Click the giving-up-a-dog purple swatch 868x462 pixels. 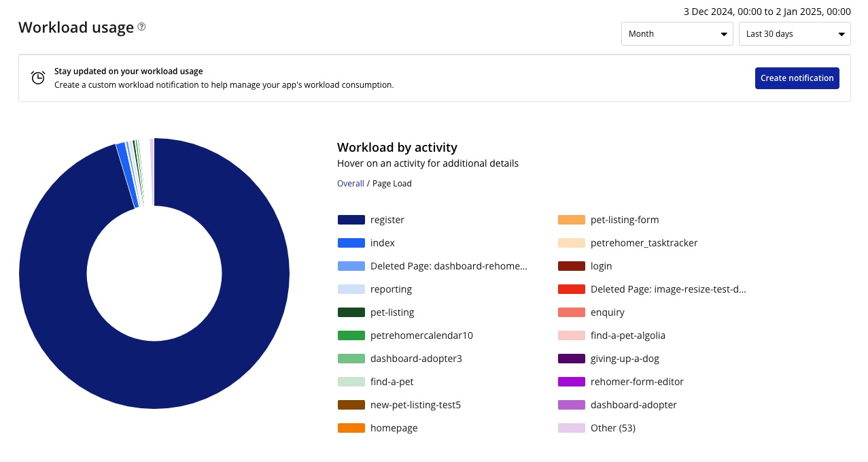coord(571,359)
